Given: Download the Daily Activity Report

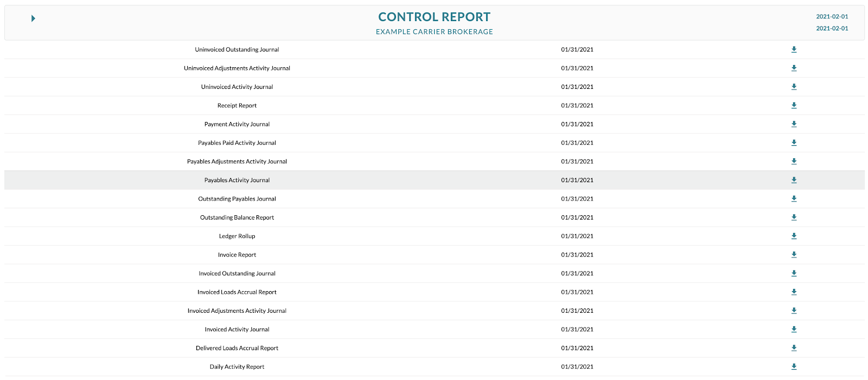Looking at the screenshot, I should [x=794, y=366].
